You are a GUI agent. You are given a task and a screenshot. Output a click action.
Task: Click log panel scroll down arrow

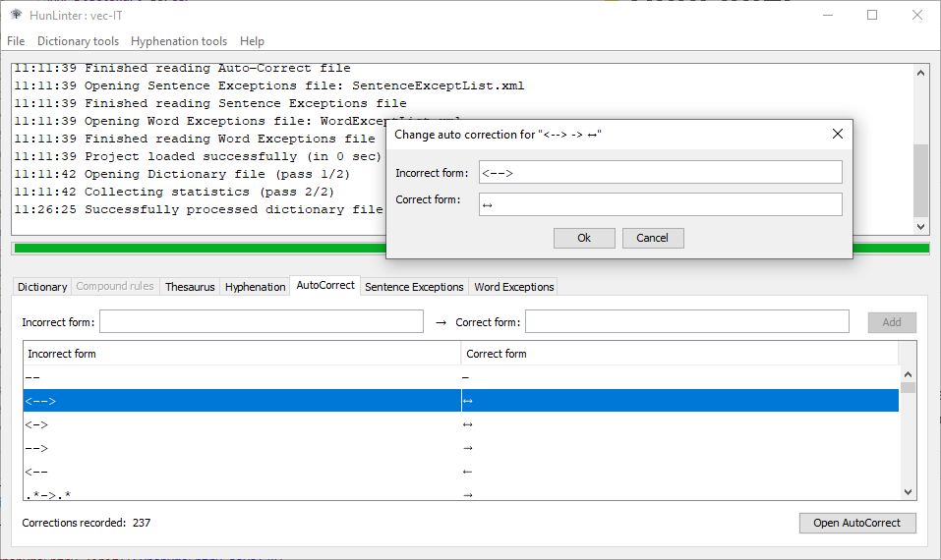pos(920,227)
